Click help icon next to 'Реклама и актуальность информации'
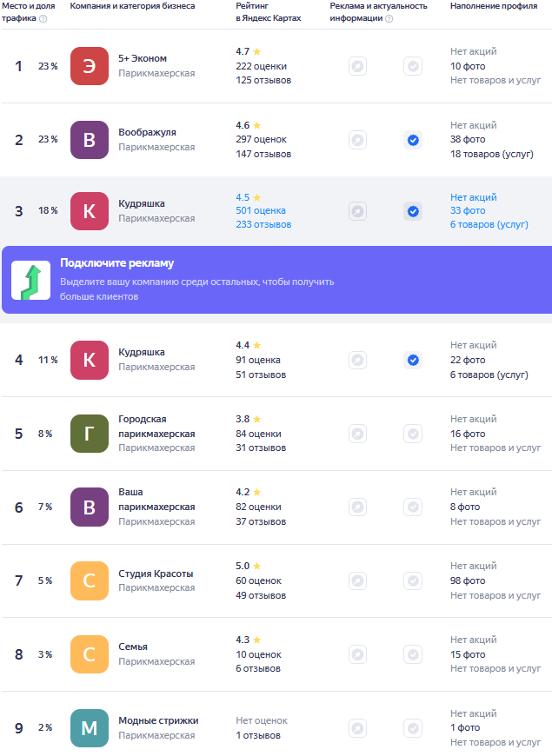This screenshot has width=552, height=756. tap(389, 18)
